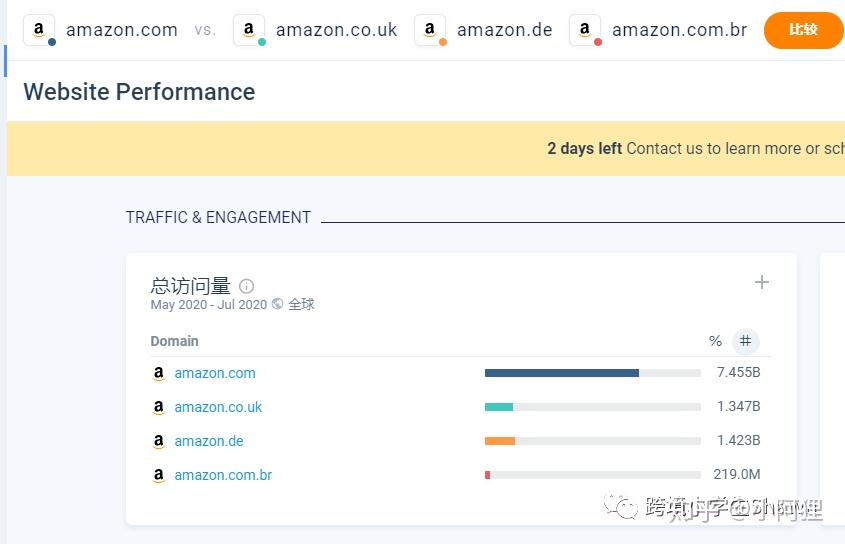Screen dimensions: 845x544
Task: Click the amazon.de favicon in comparison bar
Action: (430, 30)
